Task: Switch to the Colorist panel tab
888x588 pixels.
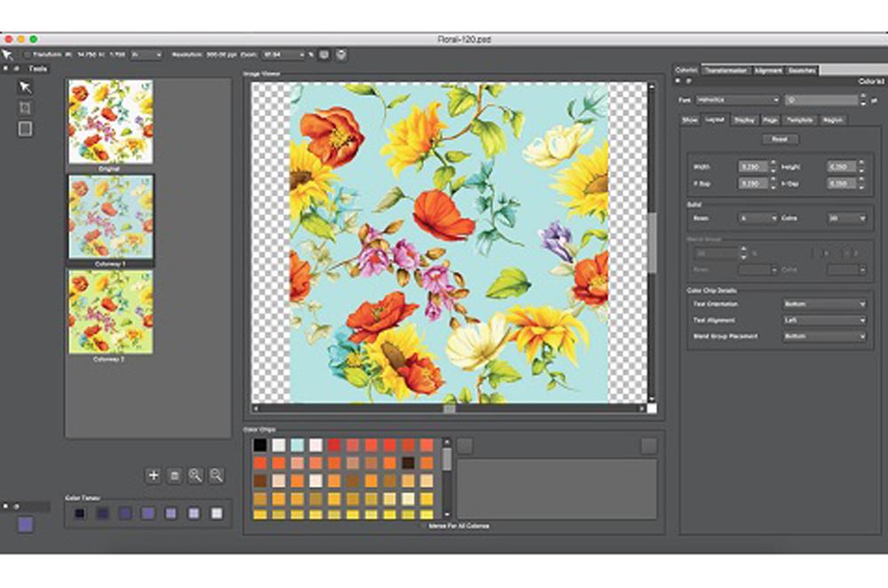Action: 686,69
